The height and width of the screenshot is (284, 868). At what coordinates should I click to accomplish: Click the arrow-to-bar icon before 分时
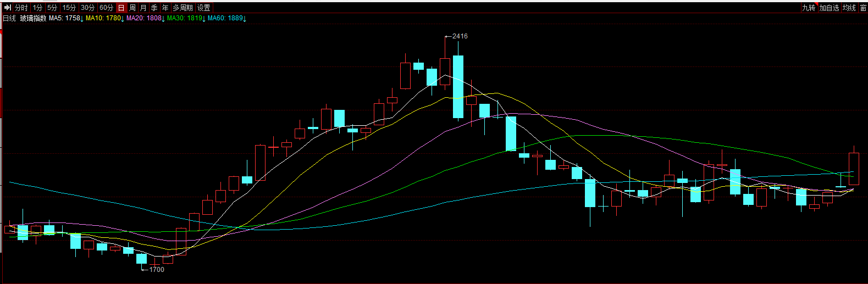tap(8, 8)
